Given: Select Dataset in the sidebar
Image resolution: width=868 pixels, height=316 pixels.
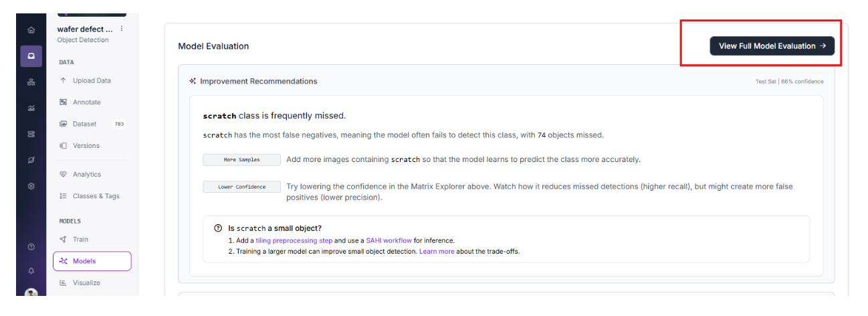Looking at the screenshot, I should (x=84, y=124).
